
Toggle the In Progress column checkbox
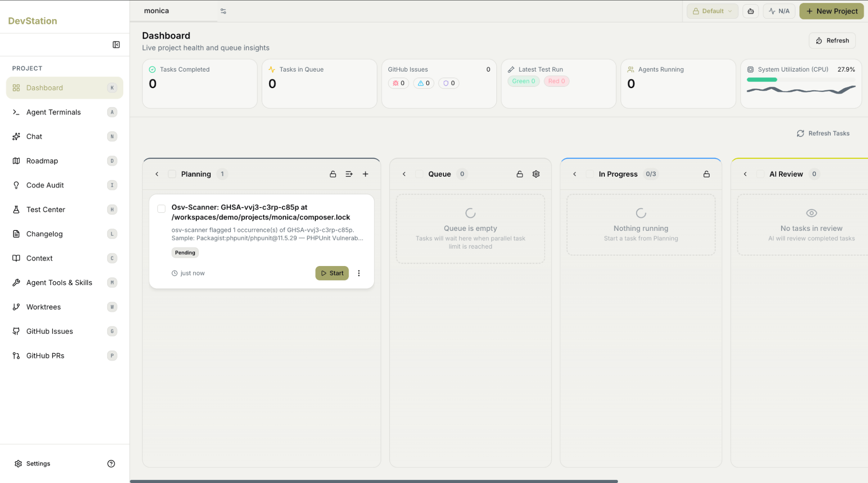click(590, 174)
